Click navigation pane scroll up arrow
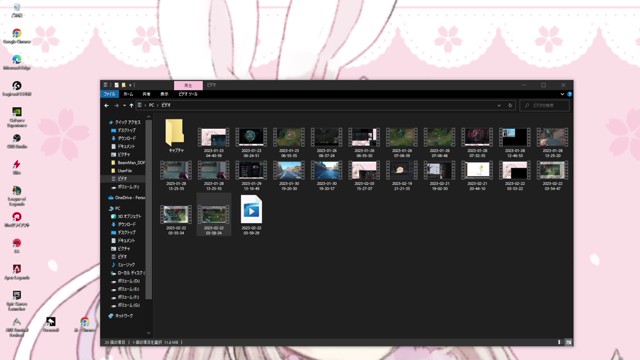The width and height of the screenshot is (640, 360). coord(149,117)
